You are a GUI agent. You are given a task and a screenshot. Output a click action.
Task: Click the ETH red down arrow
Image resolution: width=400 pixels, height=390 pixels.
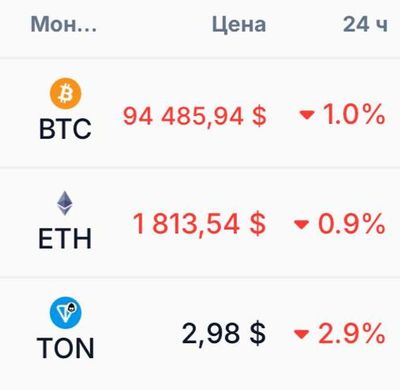coord(301,224)
